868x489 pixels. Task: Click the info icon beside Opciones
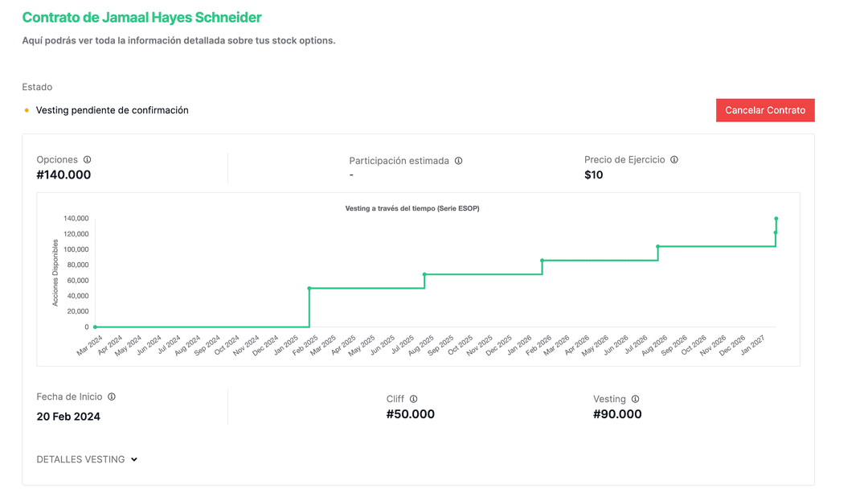[x=88, y=160]
